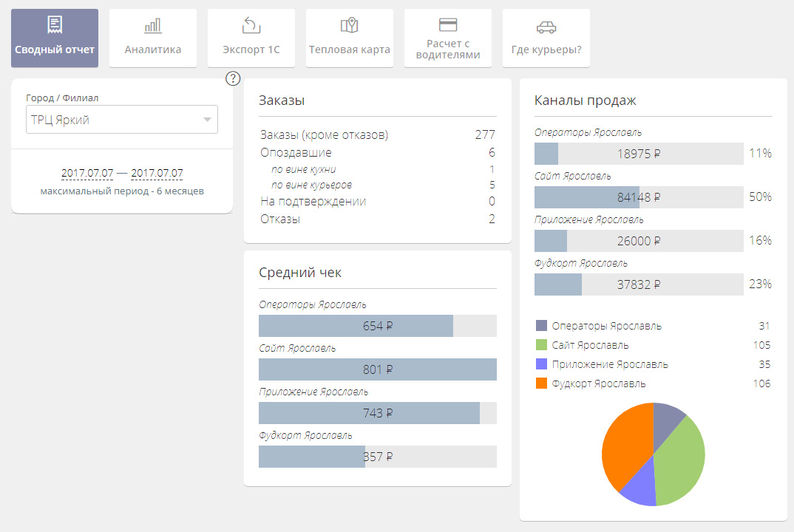Click the export arrow icon for Экспорт 1С
The width and height of the screenshot is (794, 532).
(251, 25)
